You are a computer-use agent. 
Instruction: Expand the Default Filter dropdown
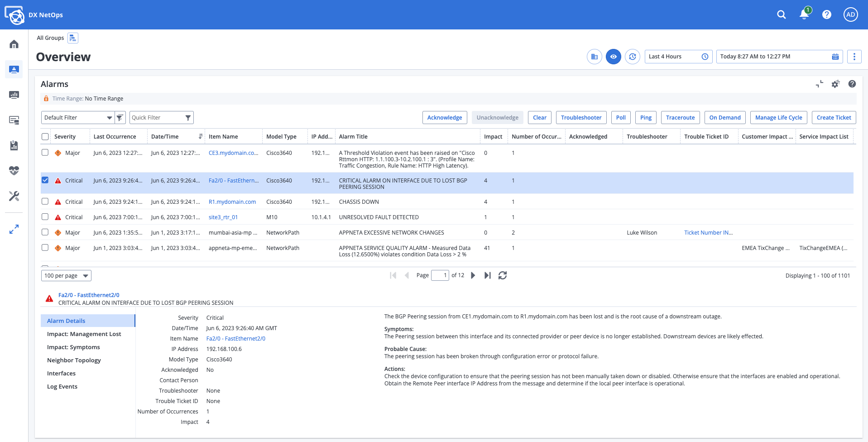[x=109, y=118]
